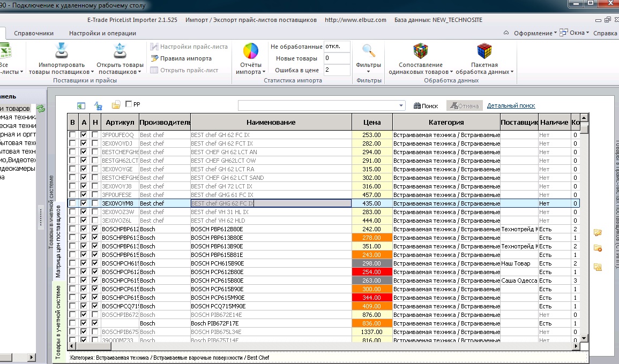This screenshot has width=619, height=364.
Task: Open the Настройки и операции ribbon tab
Action: pos(103,33)
